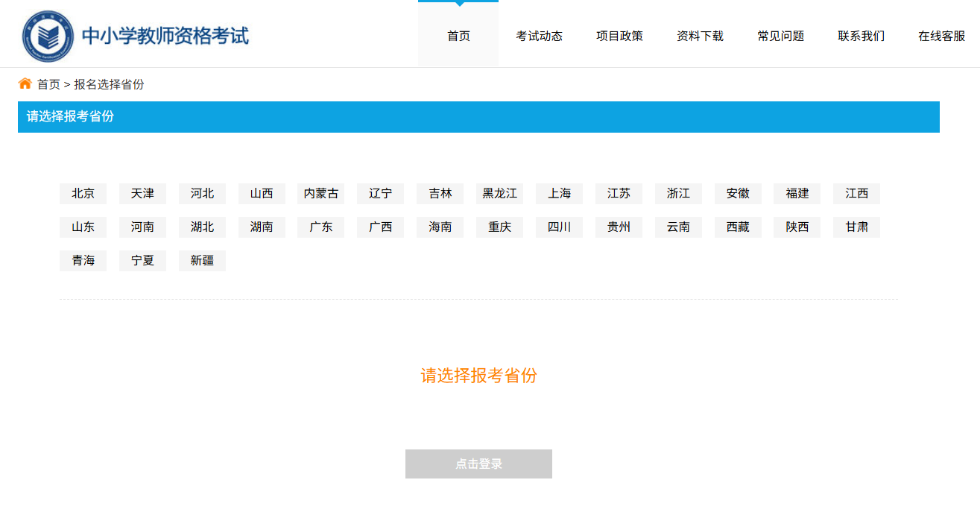Pick the 甘肃 province button
This screenshot has width=980, height=518.
point(856,227)
